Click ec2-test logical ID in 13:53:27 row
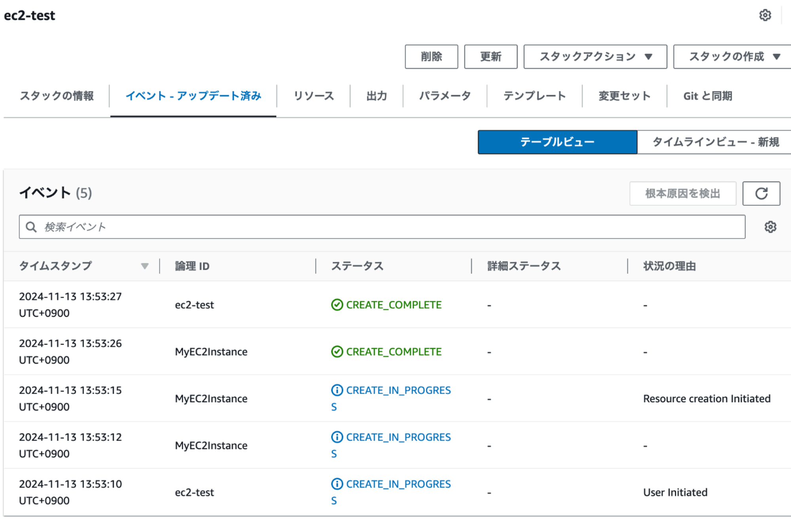The image size is (791, 532). click(194, 305)
